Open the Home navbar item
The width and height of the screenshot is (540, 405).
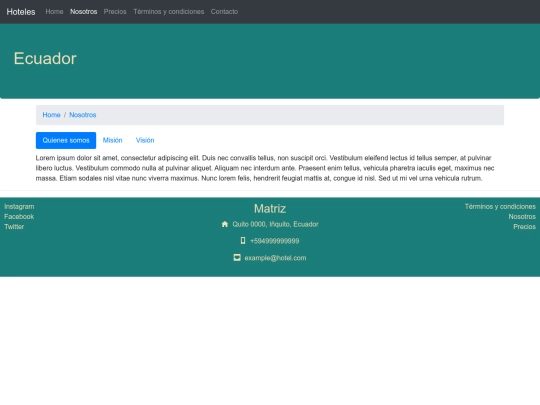pos(54,12)
